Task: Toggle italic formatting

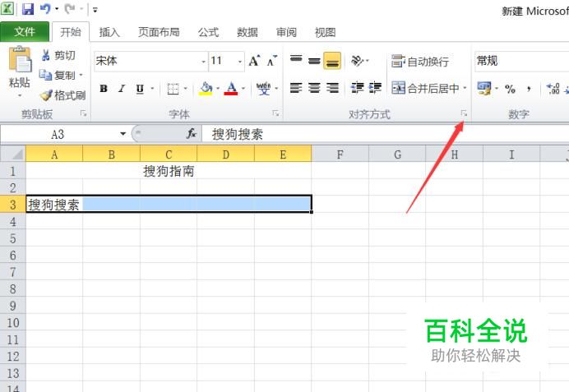Action: [x=122, y=89]
